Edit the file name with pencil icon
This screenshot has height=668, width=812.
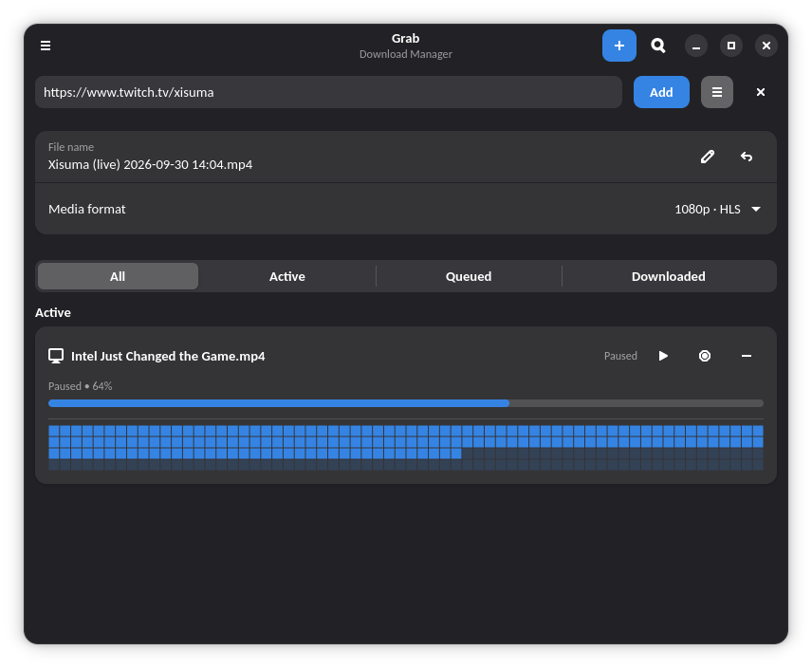[708, 157]
